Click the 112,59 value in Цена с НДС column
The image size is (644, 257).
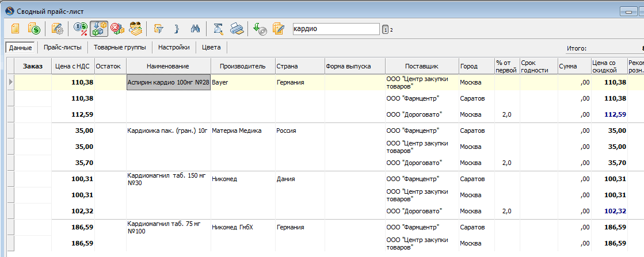click(73, 114)
